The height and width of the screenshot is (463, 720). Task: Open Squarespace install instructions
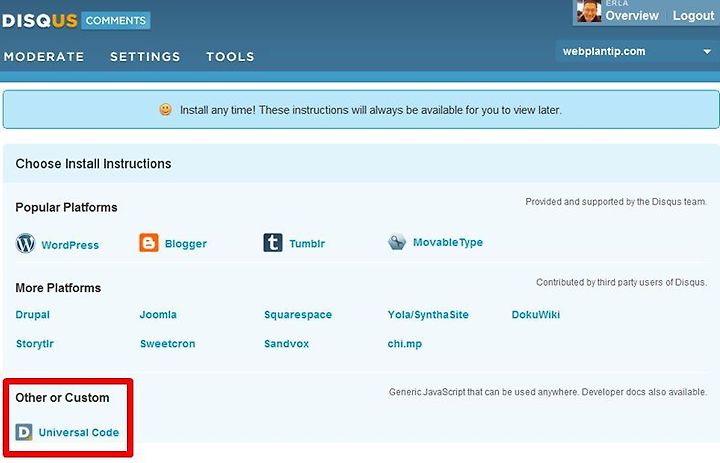pos(298,315)
